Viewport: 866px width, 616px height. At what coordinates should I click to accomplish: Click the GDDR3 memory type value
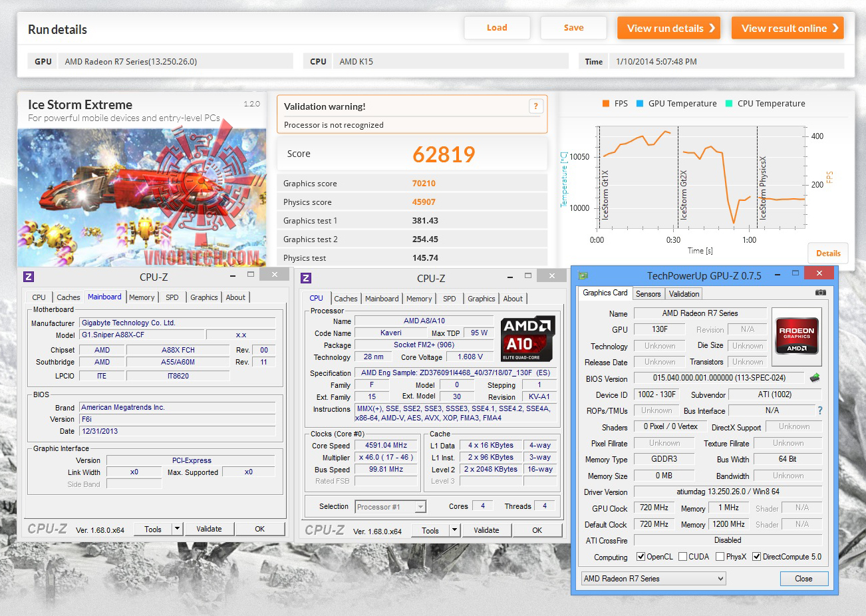point(664,459)
